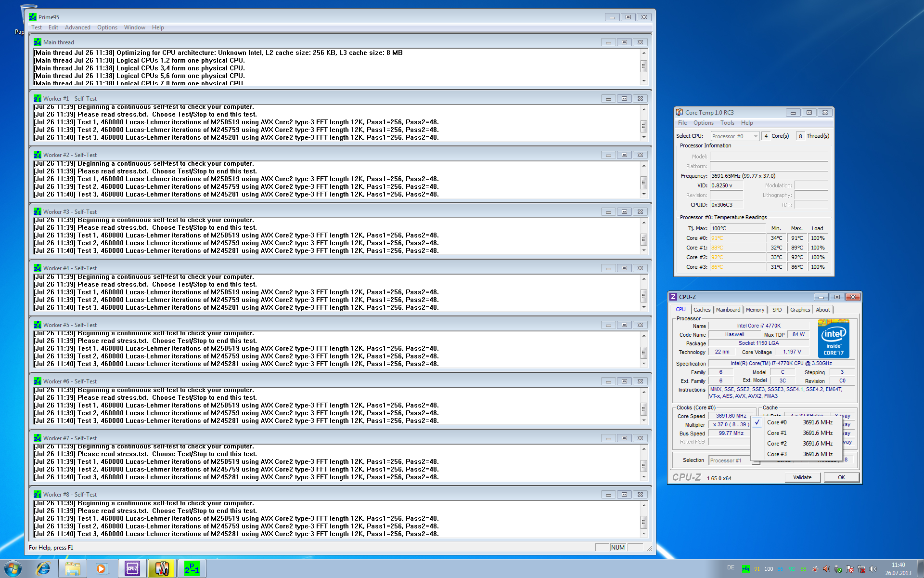Click the Windows Start orb
This screenshot has height=578, width=924.
click(x=13, y=569)
